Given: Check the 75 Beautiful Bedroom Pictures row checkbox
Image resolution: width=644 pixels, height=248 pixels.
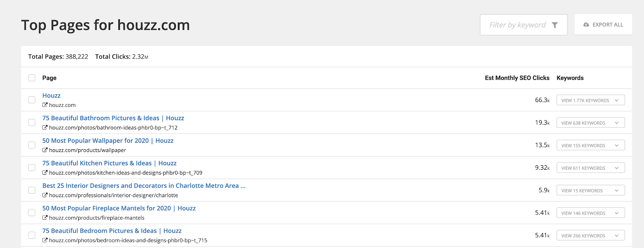Looking at the screenshot, I should (32, 235).
